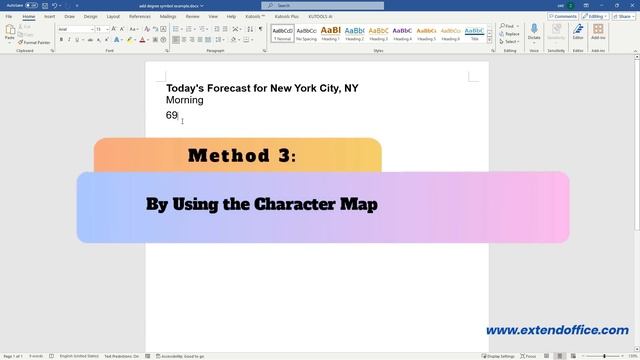Apply the red font color
This screenshot has height=360, width=640.
pos(142,40)
